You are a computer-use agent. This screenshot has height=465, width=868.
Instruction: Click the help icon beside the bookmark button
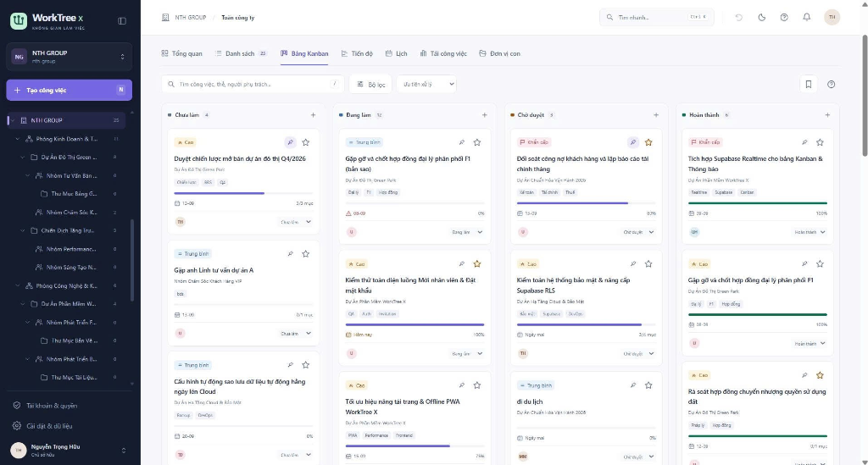click(831, 84)
